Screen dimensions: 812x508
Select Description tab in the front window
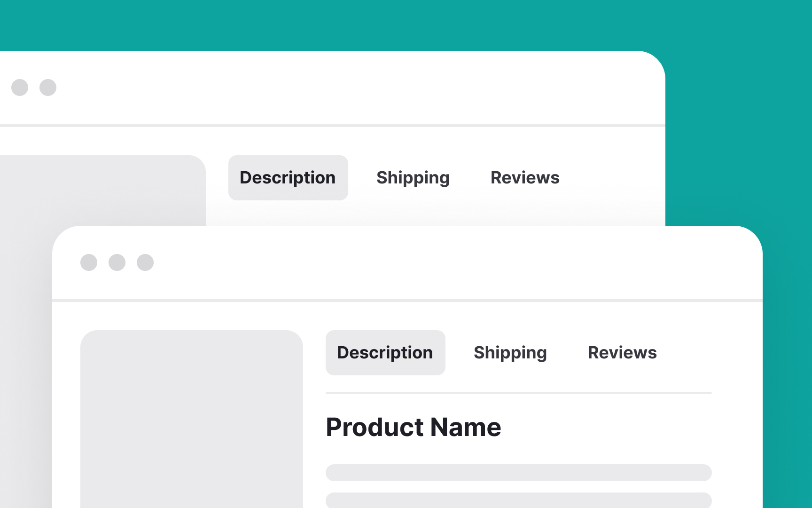pos(385,353)
